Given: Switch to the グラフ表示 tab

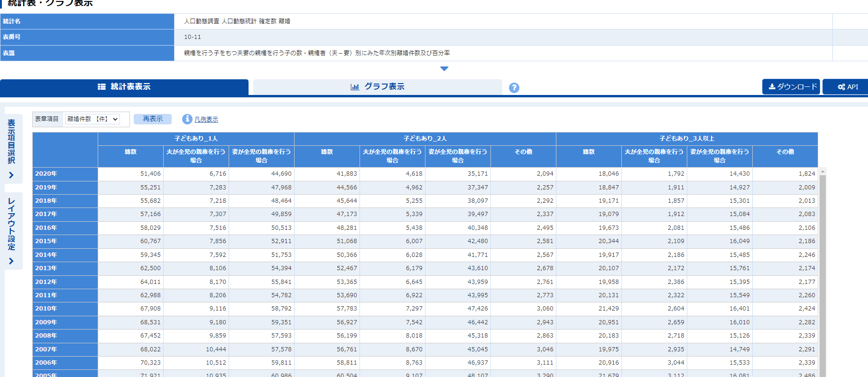Looking at the screenshot, I should 378,87.
